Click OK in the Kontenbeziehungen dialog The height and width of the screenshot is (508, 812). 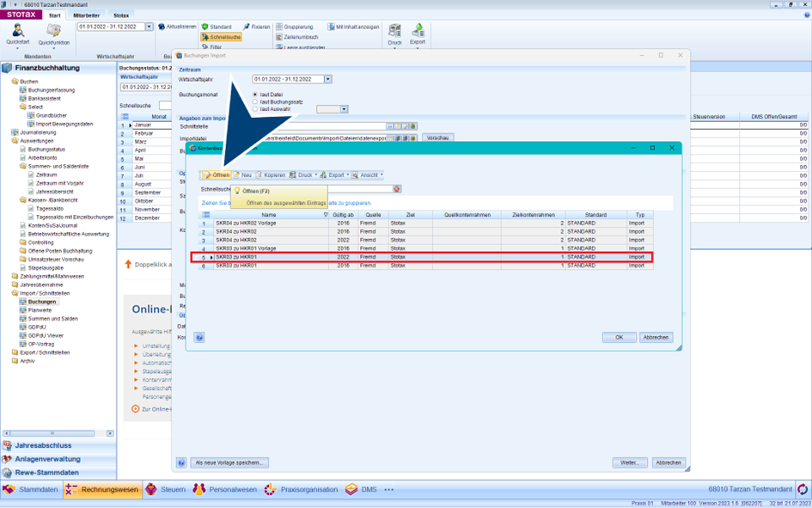click(619, 338)
